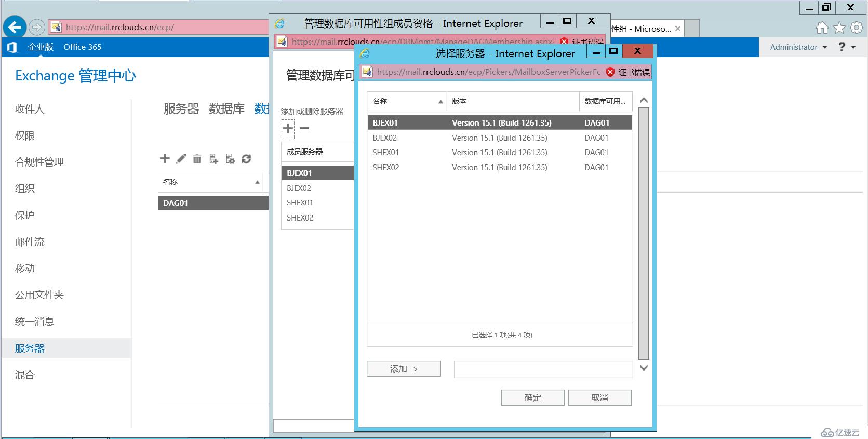Open the help question mark menu
The width and height of the screenshot is (868, 439).
click(x=847, y=47)
